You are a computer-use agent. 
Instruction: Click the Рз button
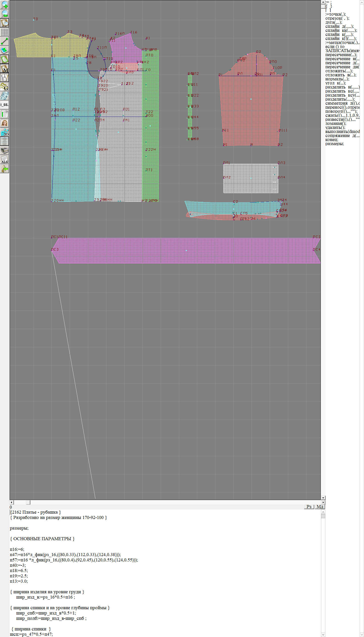click(309, 507)
